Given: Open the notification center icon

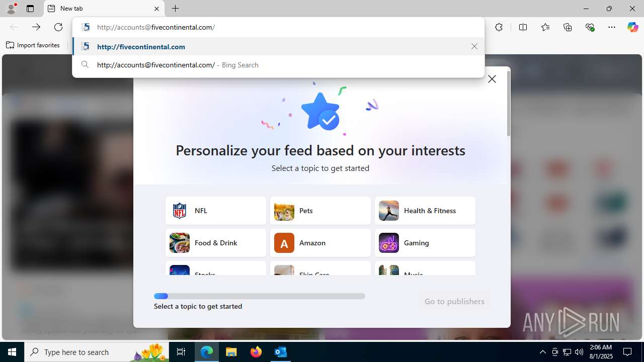Looking at the screenshot, I should click(x=627, y=352).
